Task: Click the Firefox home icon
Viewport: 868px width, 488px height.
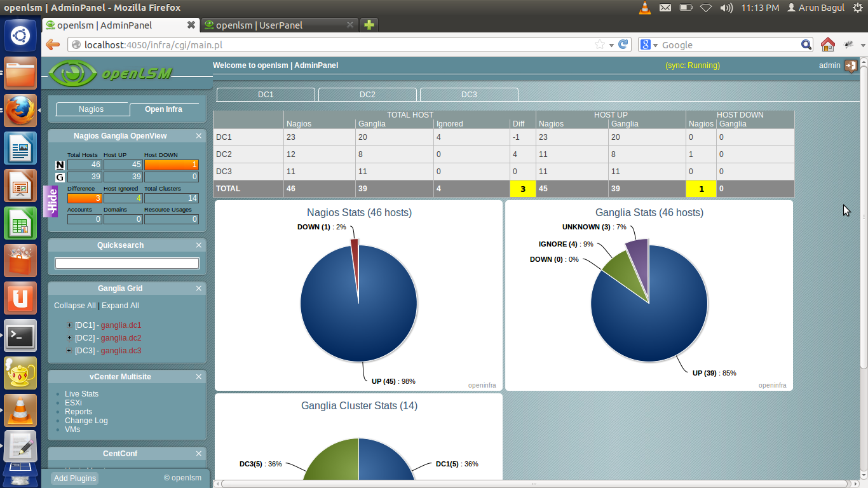Action: coord(827,44)
